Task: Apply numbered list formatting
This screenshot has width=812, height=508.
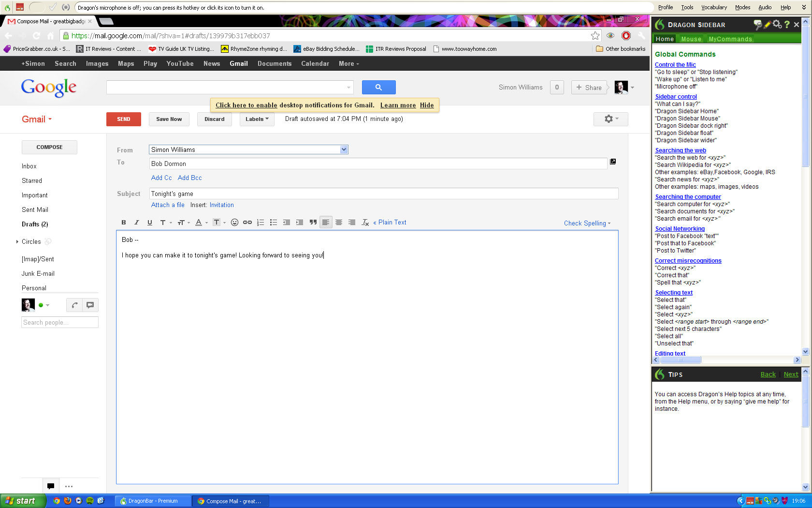Action: [x=261, y=223]
